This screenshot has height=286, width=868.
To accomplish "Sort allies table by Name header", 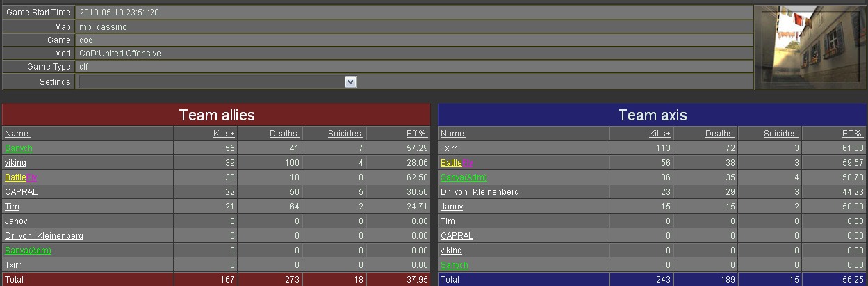I will (17, 134).
